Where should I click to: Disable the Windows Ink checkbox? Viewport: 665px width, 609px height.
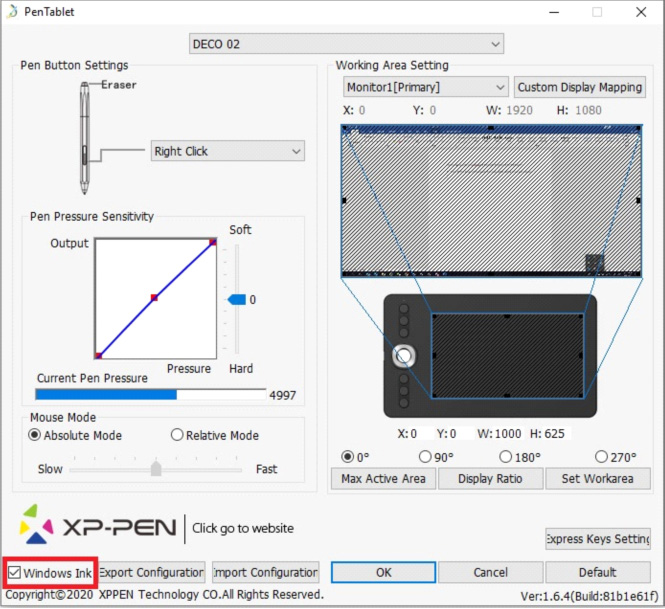pyautogui.click(x=14, y=573)
